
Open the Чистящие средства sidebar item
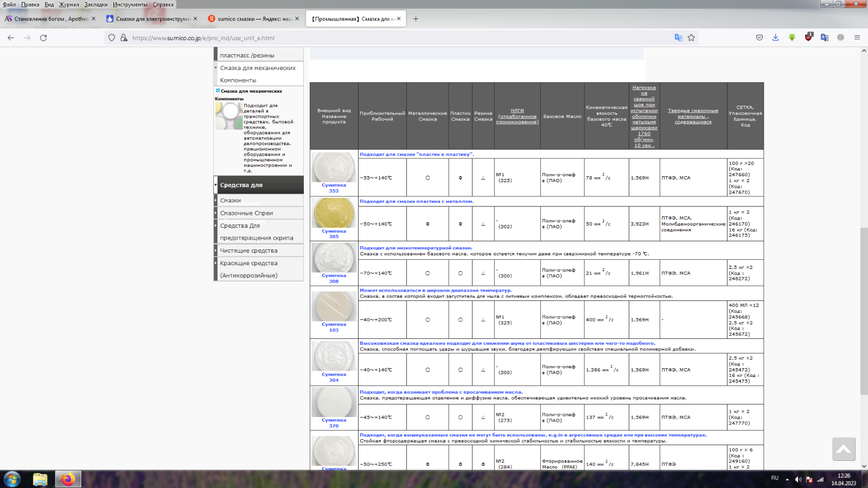(258, 251)
